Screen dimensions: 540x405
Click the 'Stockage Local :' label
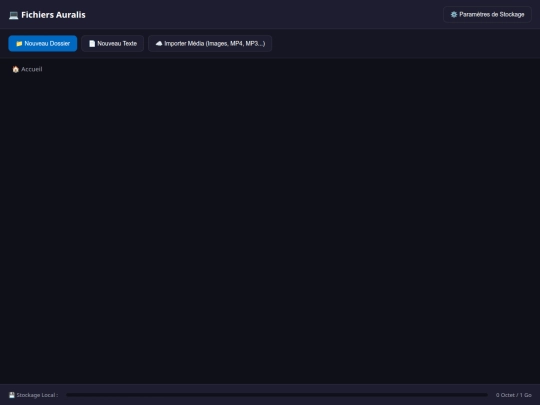tap(37, 395)
